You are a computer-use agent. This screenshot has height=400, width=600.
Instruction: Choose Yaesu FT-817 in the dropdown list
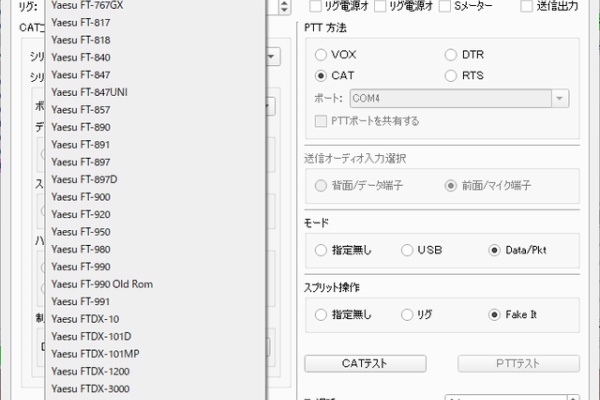tap(155, 23)
